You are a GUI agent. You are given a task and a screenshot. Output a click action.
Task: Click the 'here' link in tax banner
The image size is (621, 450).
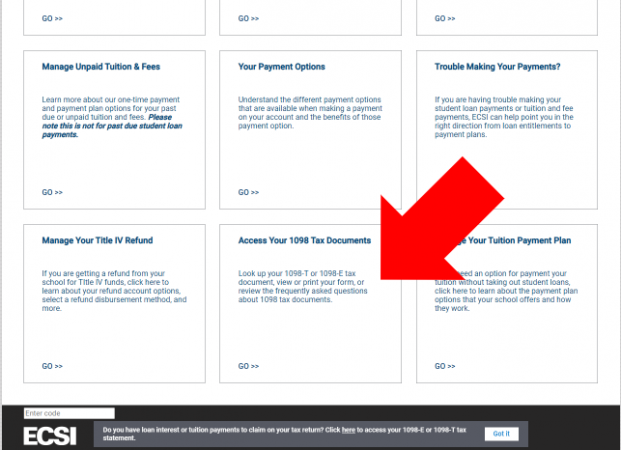click(x=348, y=430)
